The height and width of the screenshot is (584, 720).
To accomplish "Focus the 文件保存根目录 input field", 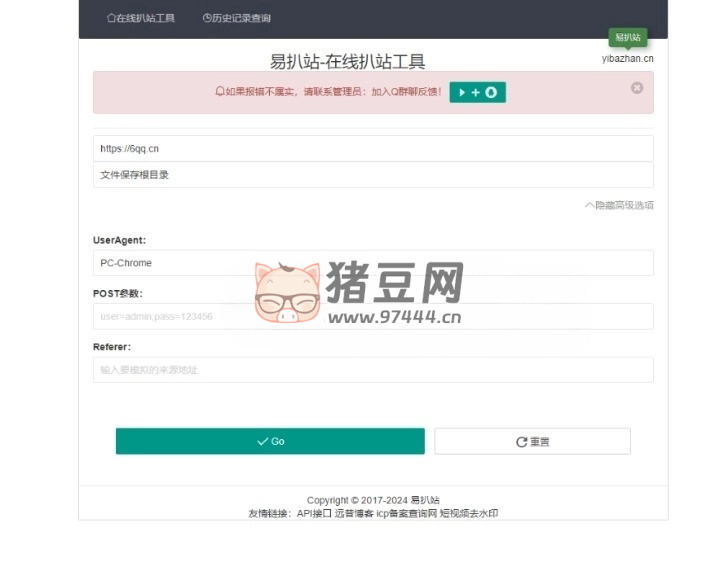I will [x=373, y=175].
